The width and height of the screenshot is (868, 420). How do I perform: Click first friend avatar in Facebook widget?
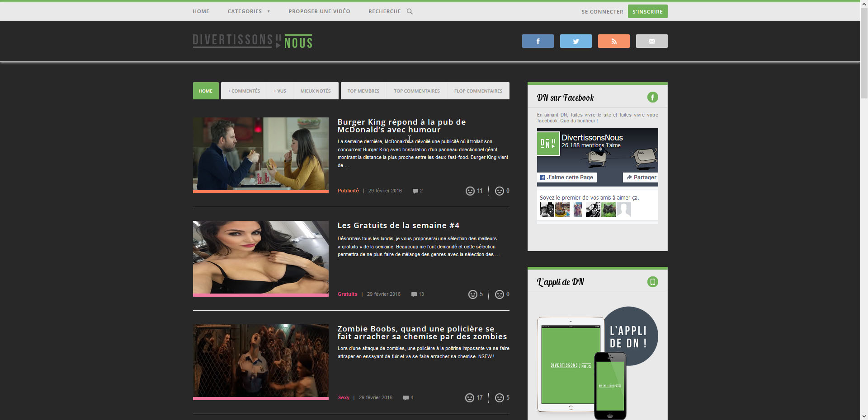click(x=547, y=210)
